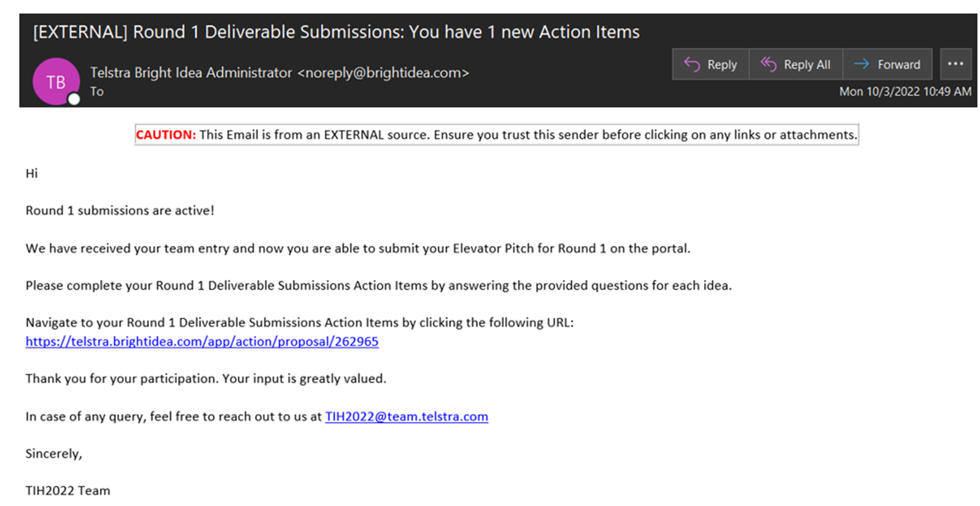The width and height of the screenshot is (980, 506).
Task: Open the three-dot more actions menu
Action: 955,64
